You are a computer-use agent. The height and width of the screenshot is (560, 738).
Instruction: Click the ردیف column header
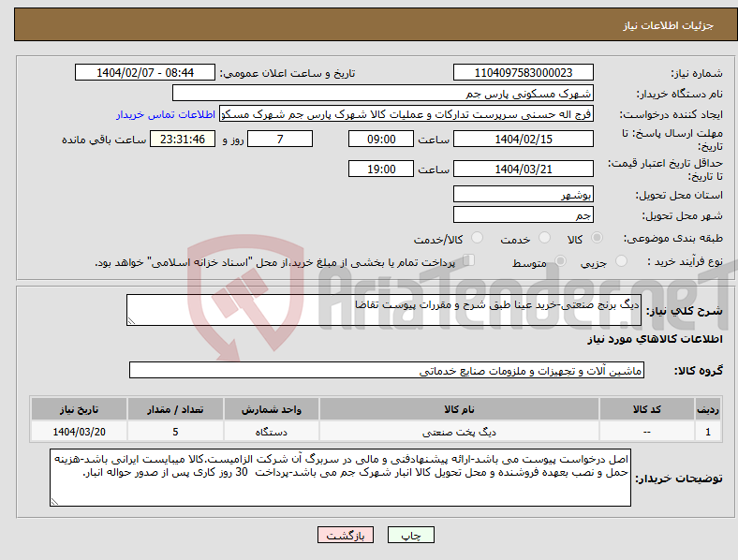708,409
